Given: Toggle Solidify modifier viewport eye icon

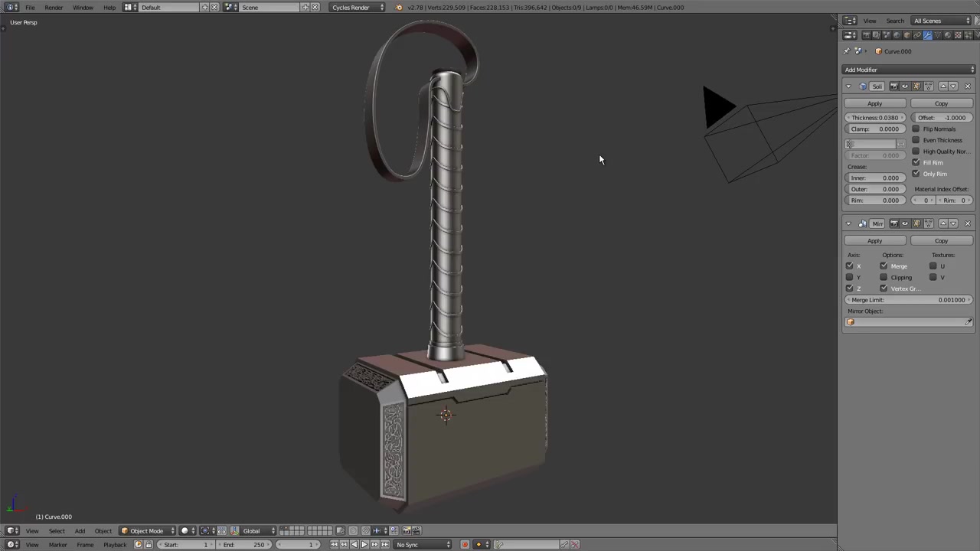Looking at the screenshot, I should pyautogui.click(x=905, y=86).
